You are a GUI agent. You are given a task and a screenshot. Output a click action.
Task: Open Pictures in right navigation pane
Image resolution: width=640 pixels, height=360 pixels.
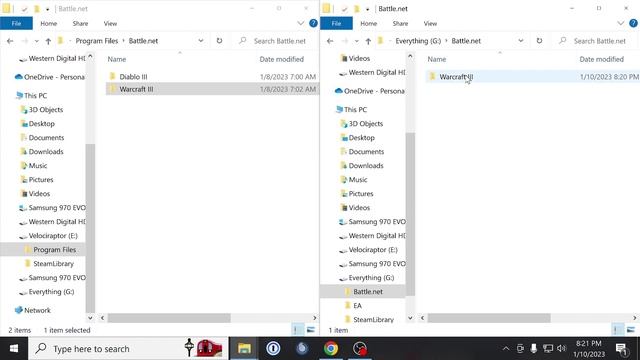[x=357, y=193]
